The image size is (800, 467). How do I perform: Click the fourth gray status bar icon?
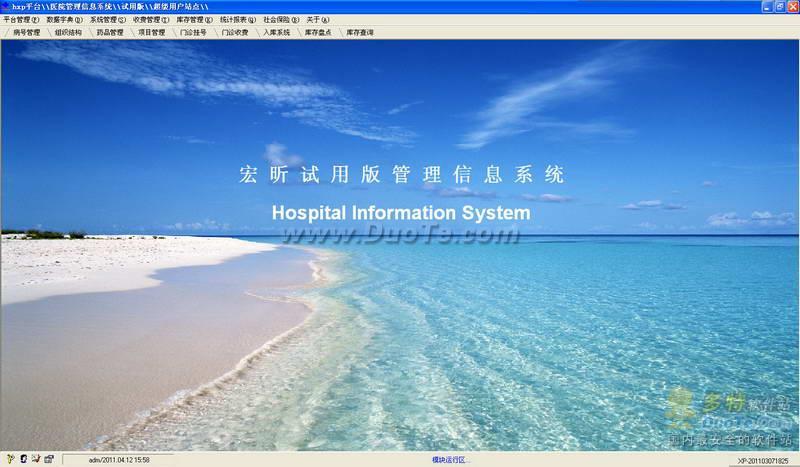(x=49, y=459)
